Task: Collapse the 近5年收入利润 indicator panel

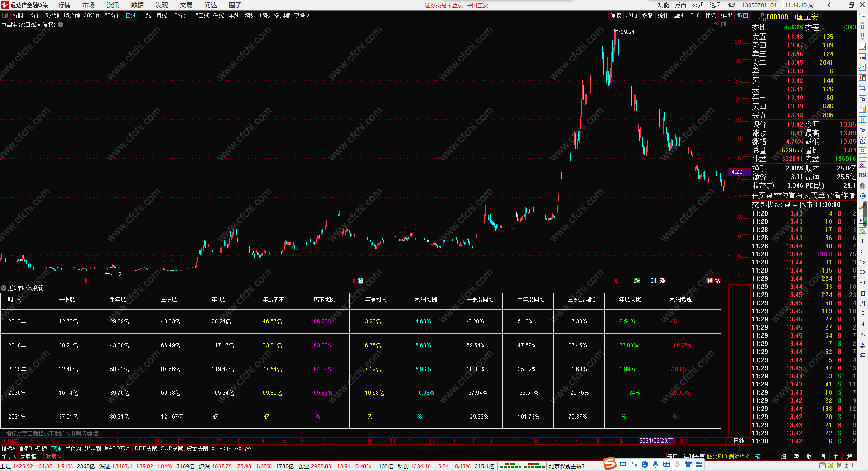Action: click(4, 288)
